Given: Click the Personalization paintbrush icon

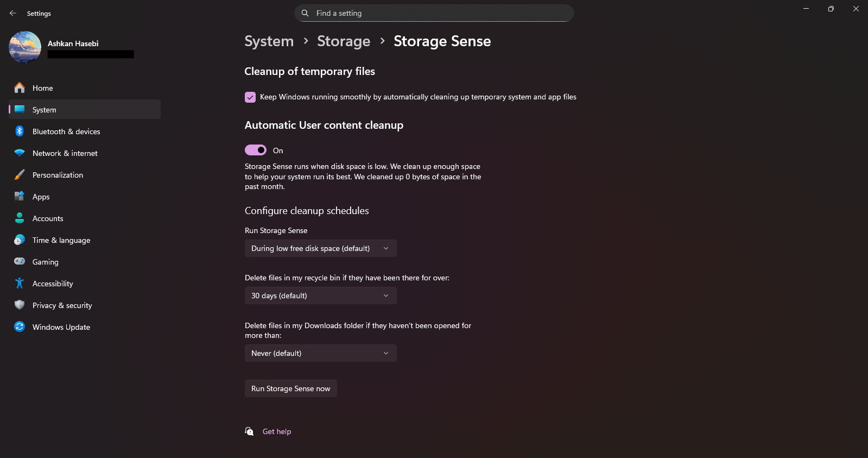Looking at the screenshot, I should [x=20, y=175].
